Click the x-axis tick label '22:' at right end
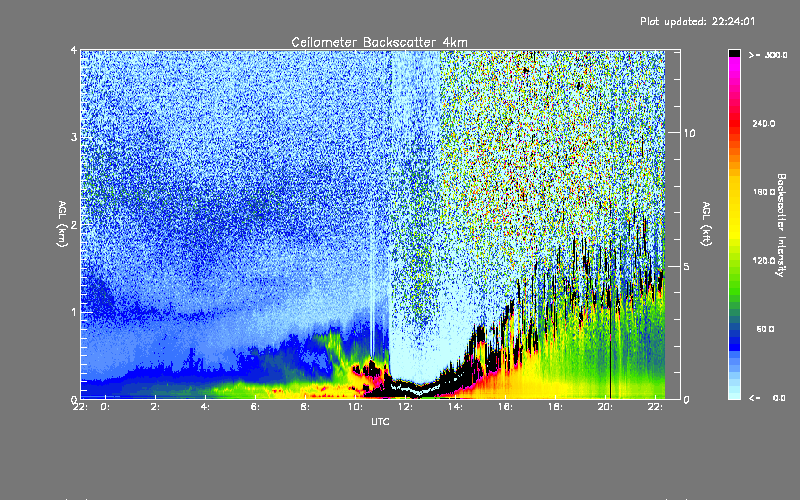The width and height of the screenshot is (800, 500). click(655, 407)
